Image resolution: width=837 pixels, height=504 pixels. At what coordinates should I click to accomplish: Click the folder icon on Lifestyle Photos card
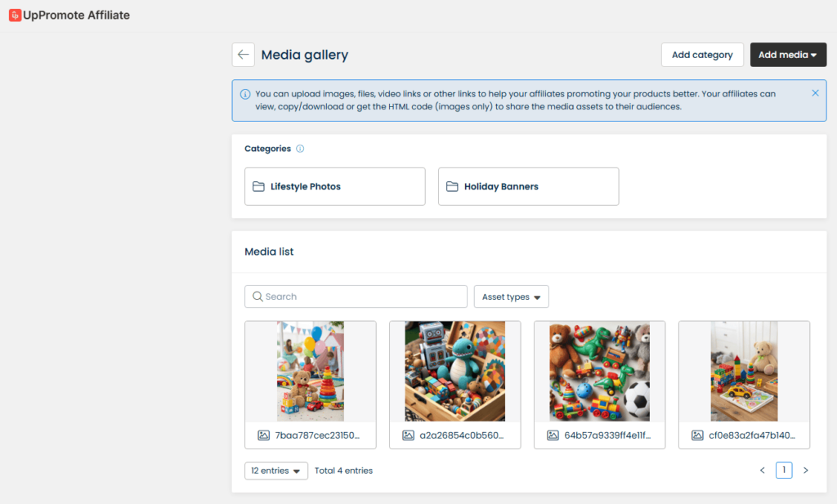259,186
